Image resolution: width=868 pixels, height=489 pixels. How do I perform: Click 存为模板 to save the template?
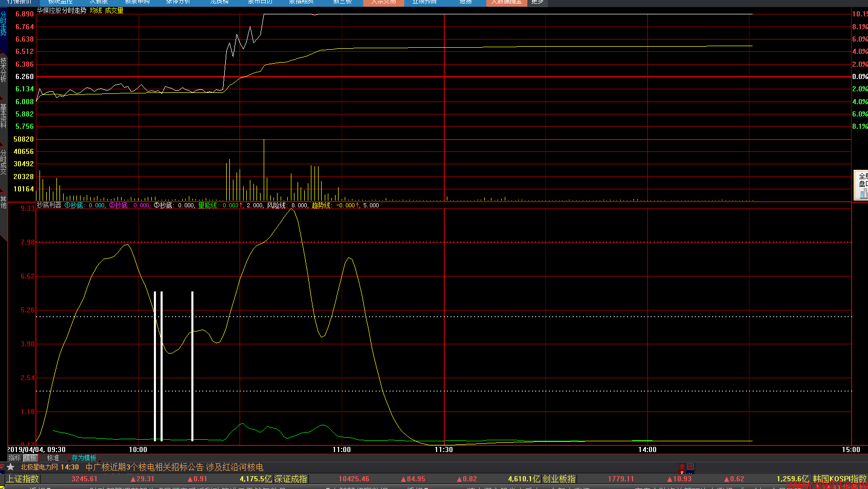(84, 458)
